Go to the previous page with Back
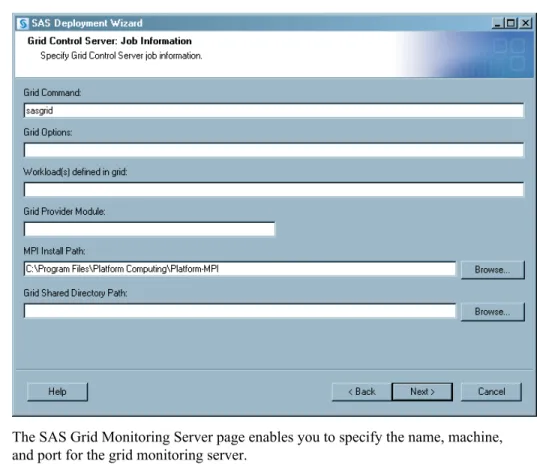Screen dimensions: 537x464 click(x=362, y=392)
